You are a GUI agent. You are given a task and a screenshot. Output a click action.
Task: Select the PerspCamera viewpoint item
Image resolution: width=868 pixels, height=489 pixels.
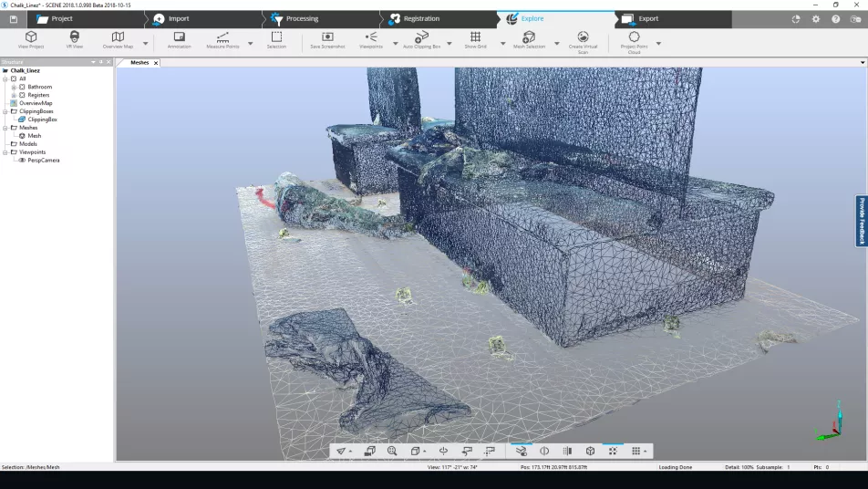44,161
